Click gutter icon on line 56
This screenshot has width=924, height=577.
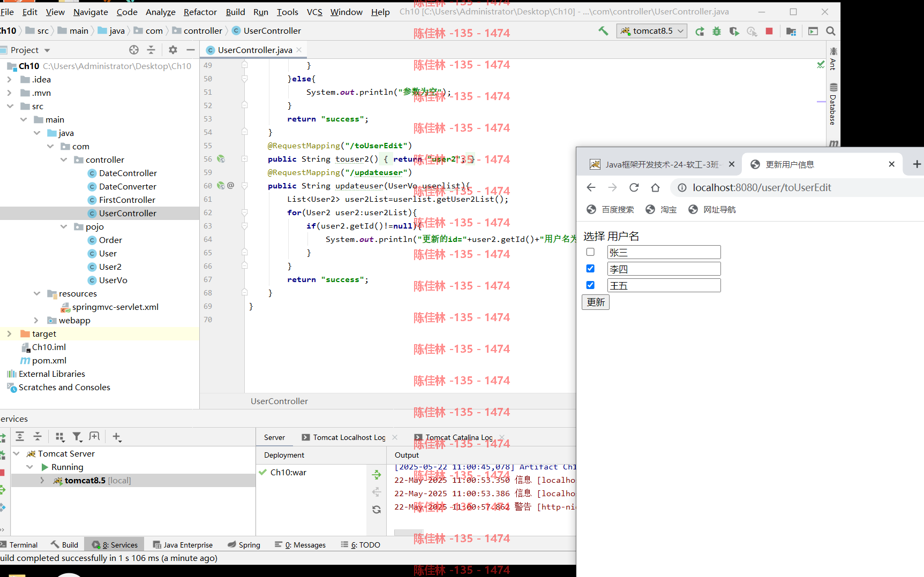(221, 159)
